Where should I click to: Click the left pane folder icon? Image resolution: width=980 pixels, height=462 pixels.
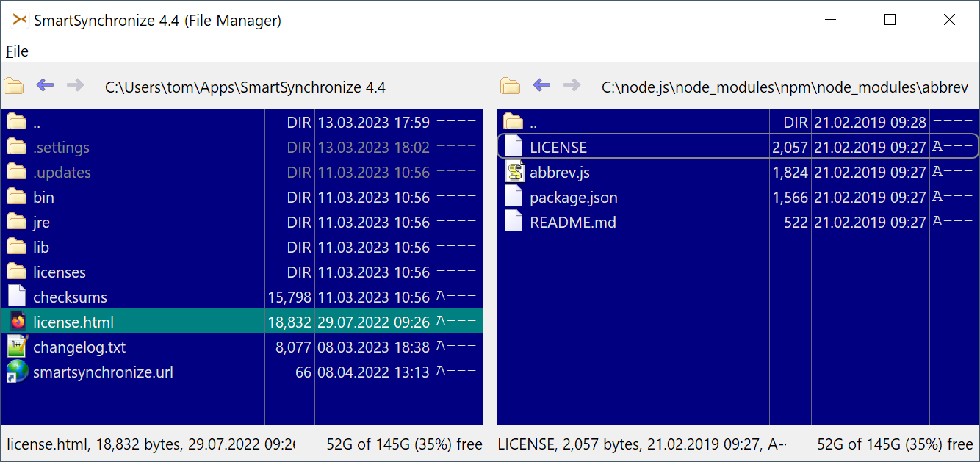coord(14,87)
